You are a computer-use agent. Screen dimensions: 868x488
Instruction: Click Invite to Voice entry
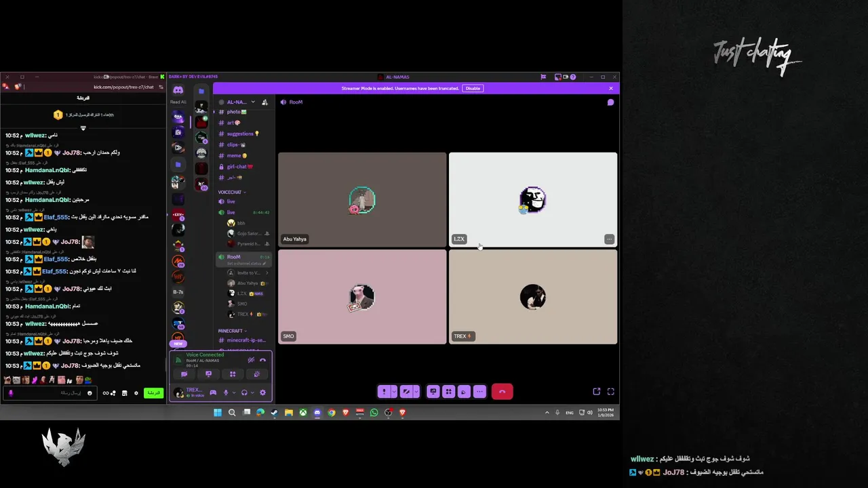(x=248, y=272)
